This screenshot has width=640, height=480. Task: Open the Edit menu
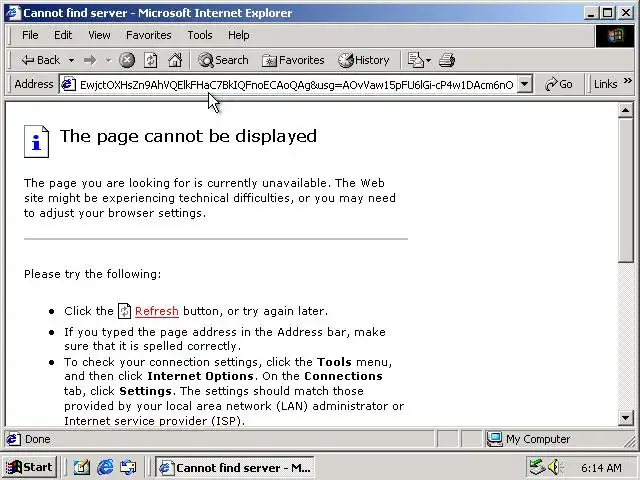63,35
